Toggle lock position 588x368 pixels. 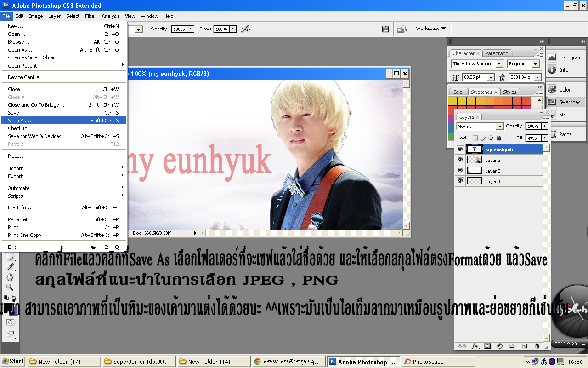tap(491, 138)
